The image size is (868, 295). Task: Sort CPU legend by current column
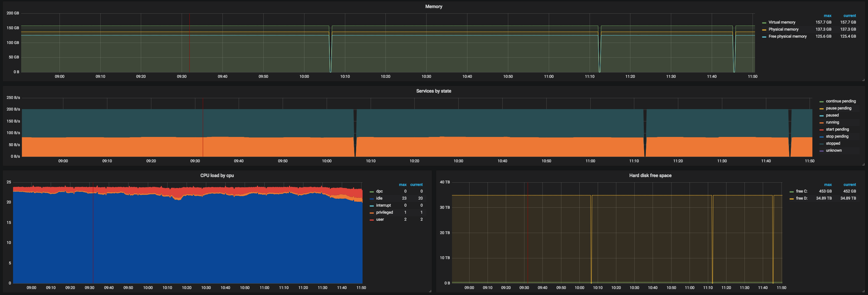[416, 184]
